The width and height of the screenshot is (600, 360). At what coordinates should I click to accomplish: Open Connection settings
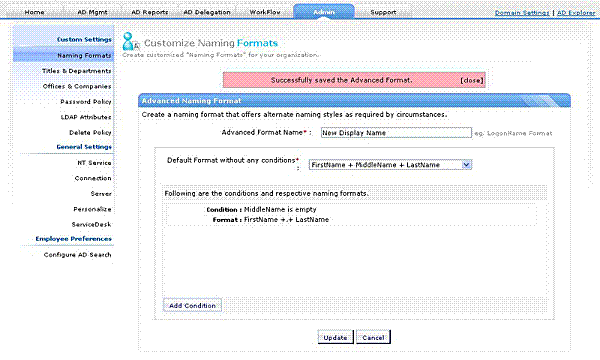pos(93,178)
